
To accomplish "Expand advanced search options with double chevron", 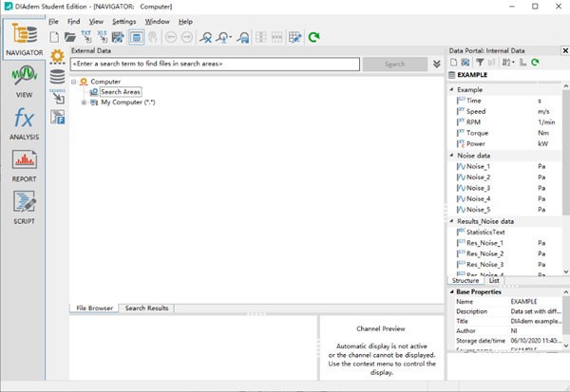I will [x=436, y=64].
